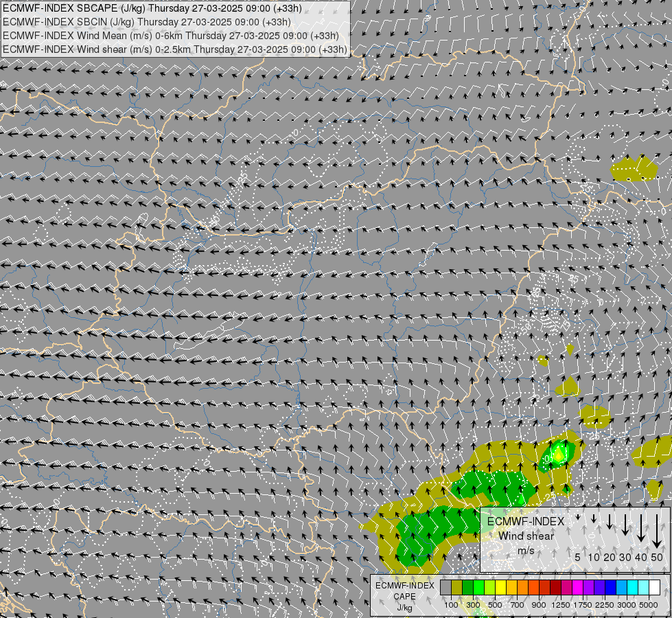
Task: Select the 50 m/s wind shear arrow
Action: [657, 531]
